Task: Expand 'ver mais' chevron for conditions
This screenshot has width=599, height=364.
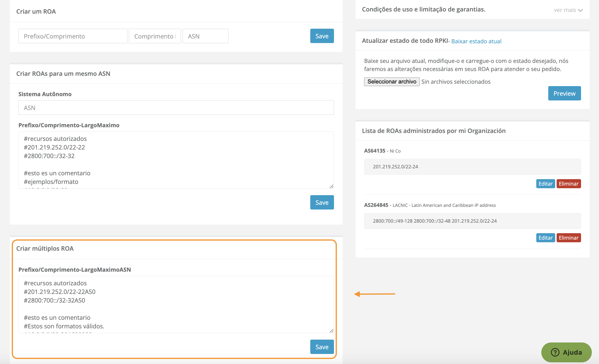Action: coord(580,10)
